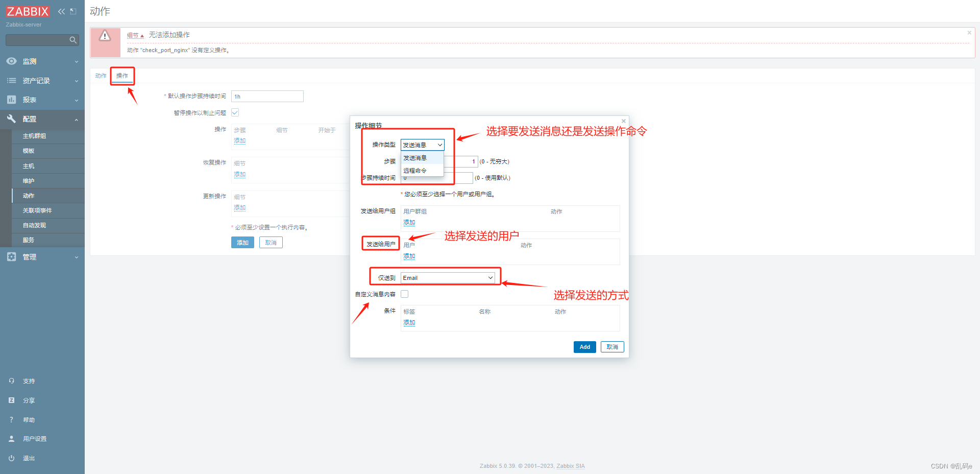Click the user settings person icon
The width and height of the screenshot is (980, 474).
[x=11, y=439]
